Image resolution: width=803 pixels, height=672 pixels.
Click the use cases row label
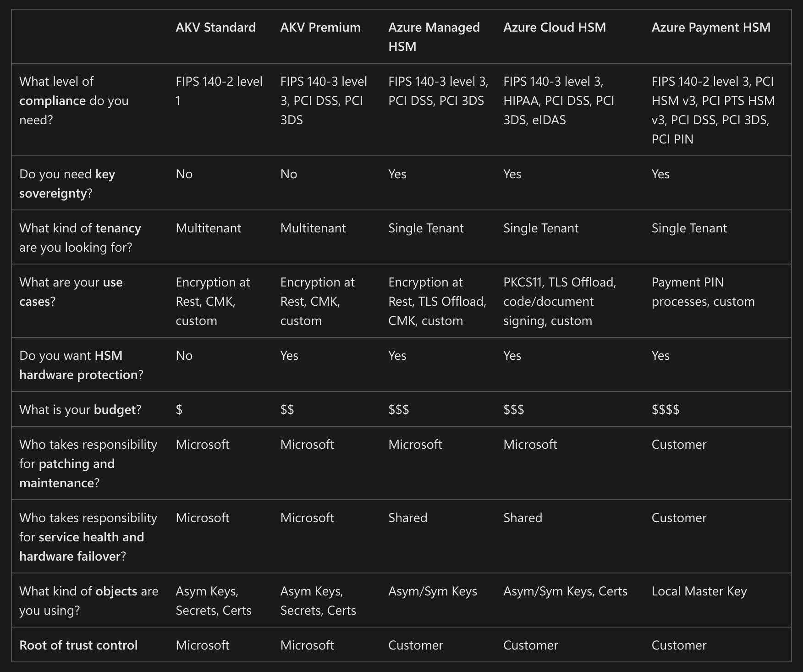(71, 292)
